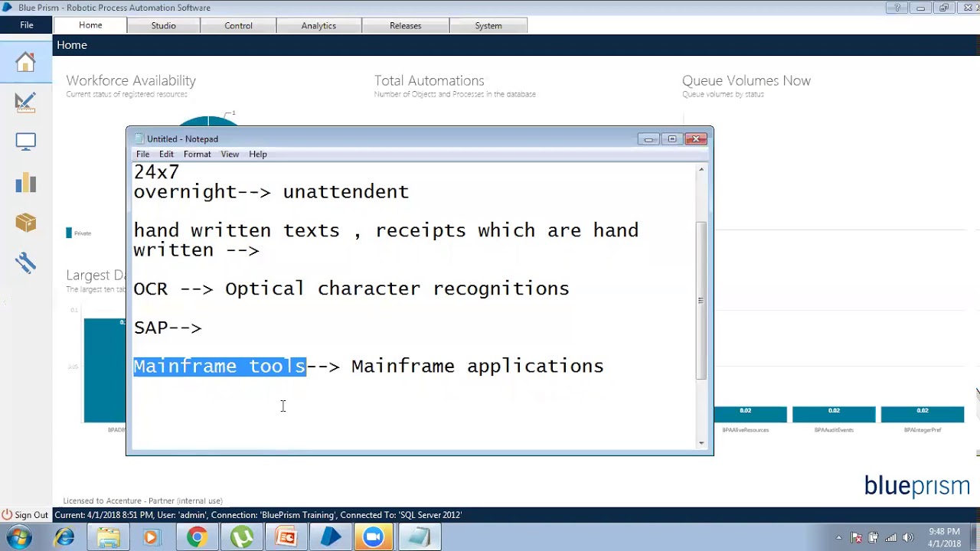This screenshot has height=551, width=980.
Task: Maximize the Notepad window
Action: 672,139
